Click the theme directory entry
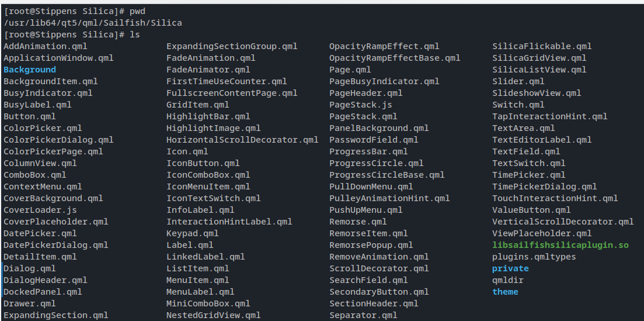This screenshot has height=321, width=644. click(x=505, y=292)
